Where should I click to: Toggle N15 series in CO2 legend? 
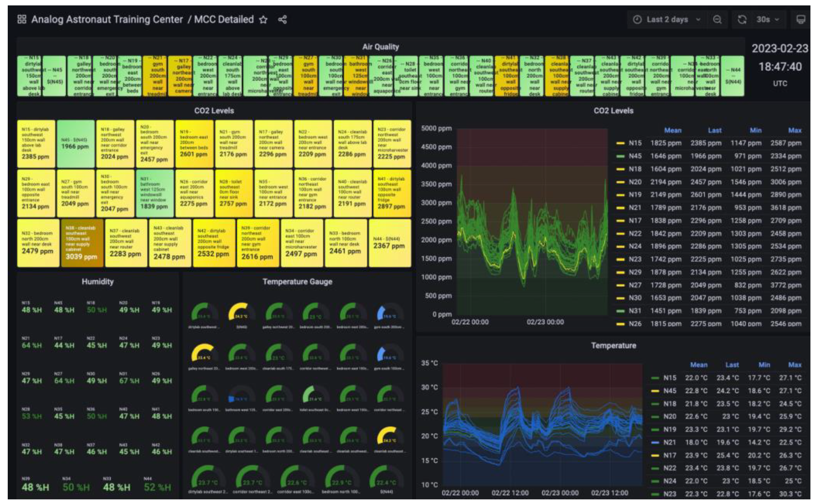[x=635, y=143]
